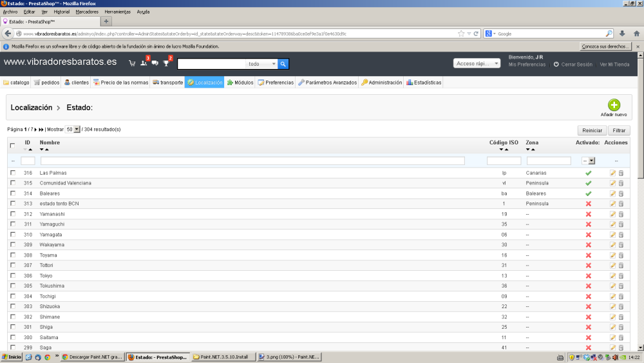Open Paint.NET.3.5.10.Install taskbar folder
The width and height of the screenshot is (644, 363).
223,357
